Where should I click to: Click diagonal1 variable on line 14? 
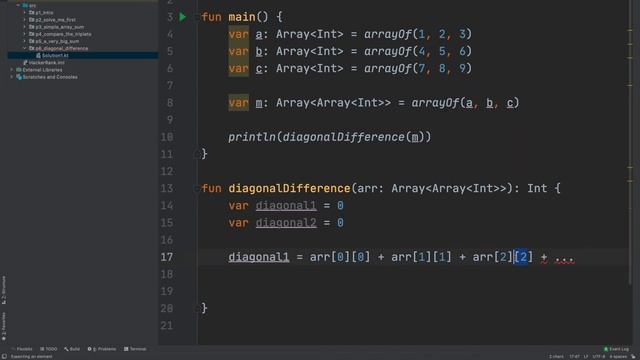(286, 206)
